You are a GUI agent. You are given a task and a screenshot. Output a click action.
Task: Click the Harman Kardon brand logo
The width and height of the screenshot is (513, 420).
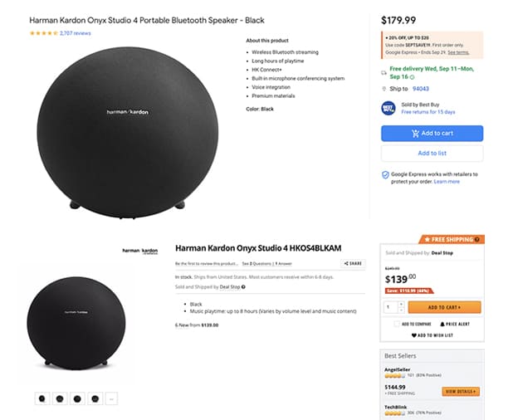pos(140,251)
